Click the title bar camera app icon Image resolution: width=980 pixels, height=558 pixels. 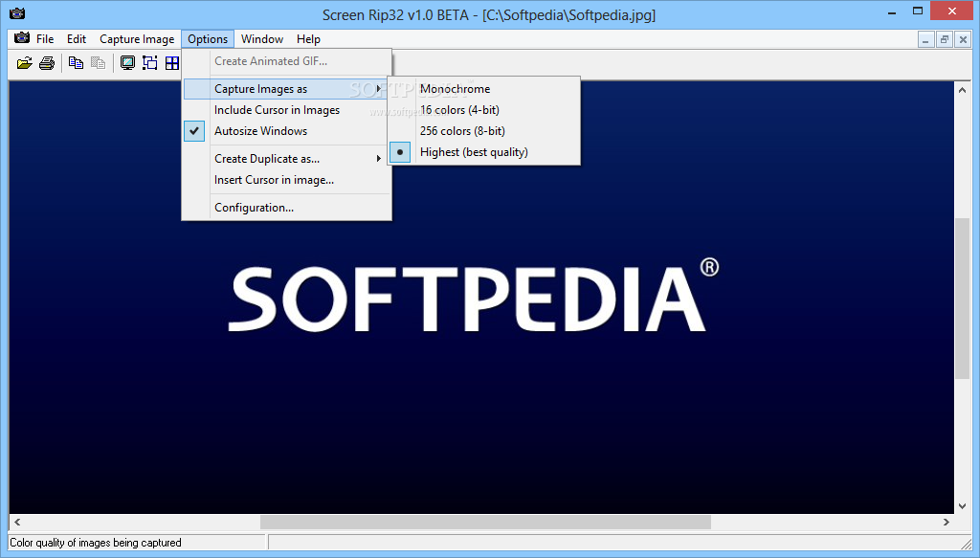[x=17, y=13]
